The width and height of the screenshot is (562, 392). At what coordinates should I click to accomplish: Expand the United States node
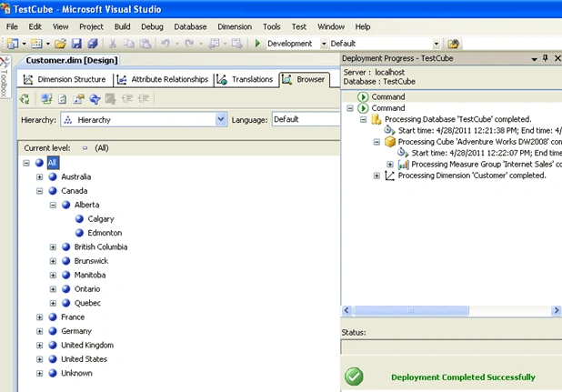coord(39,359)
